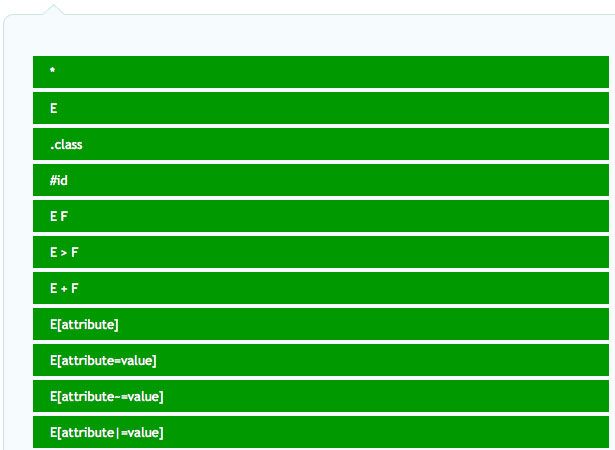Open the .class selector row

click(320, 144)
